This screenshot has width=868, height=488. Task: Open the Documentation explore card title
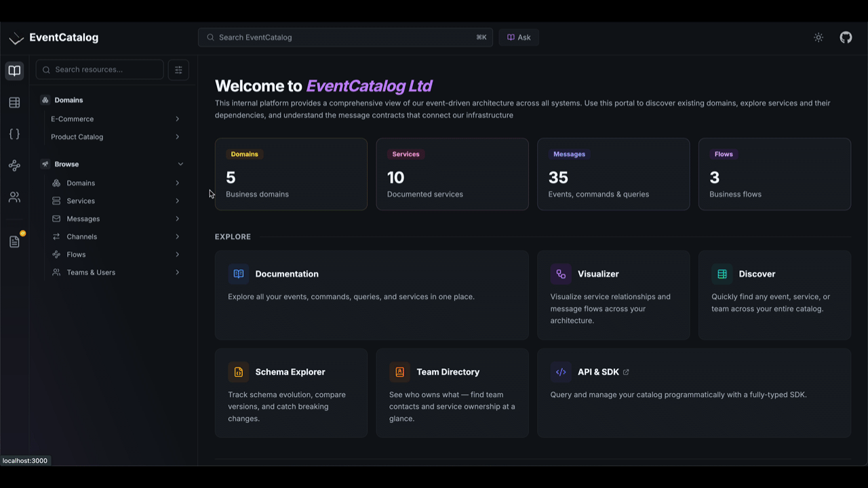click(x=287, y=274)
